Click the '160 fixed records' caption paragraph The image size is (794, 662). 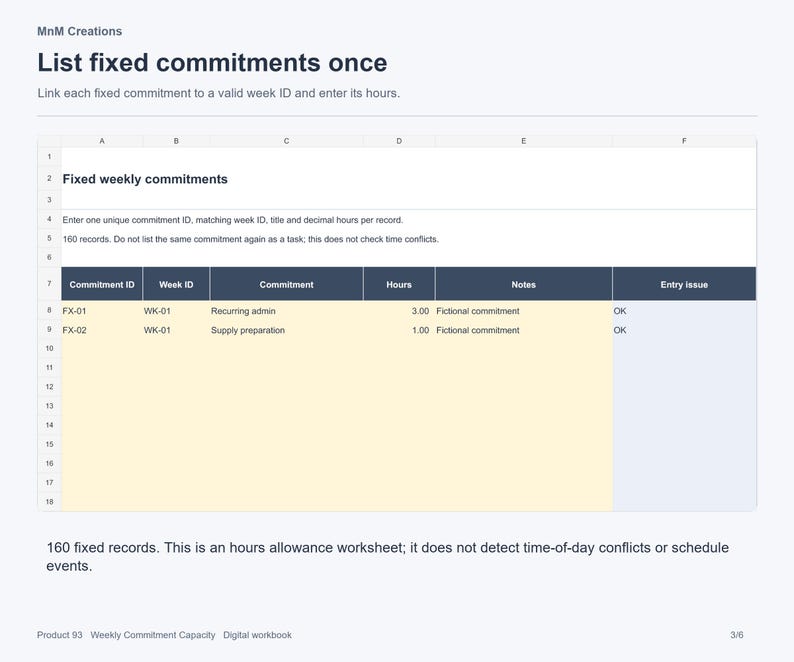387,557
